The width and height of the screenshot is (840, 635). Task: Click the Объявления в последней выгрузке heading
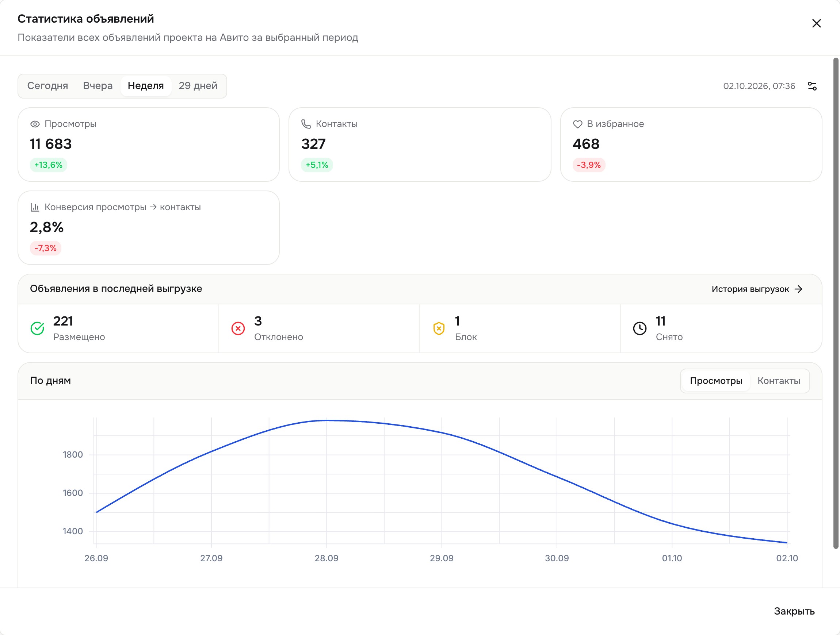tap(116, 289)
